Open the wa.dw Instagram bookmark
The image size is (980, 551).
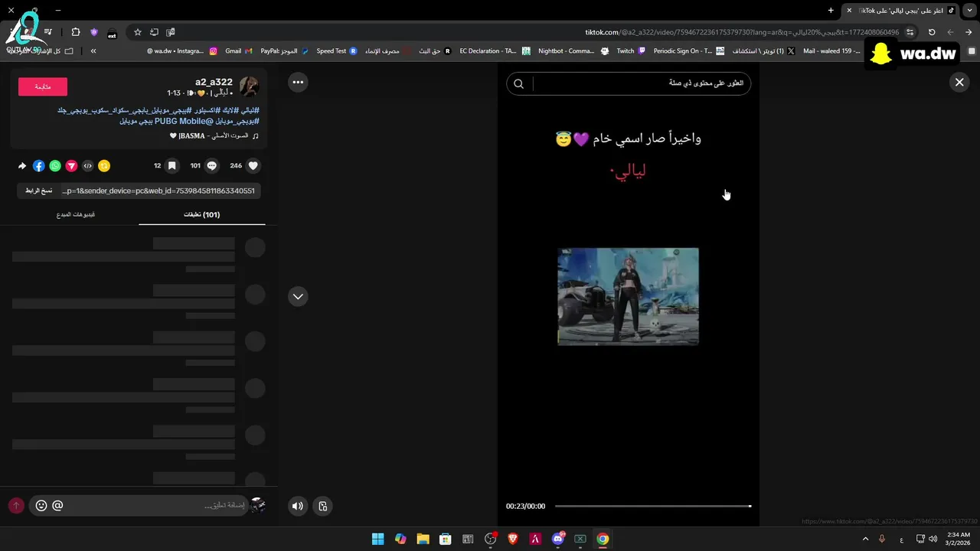click(x=182, y=51)
